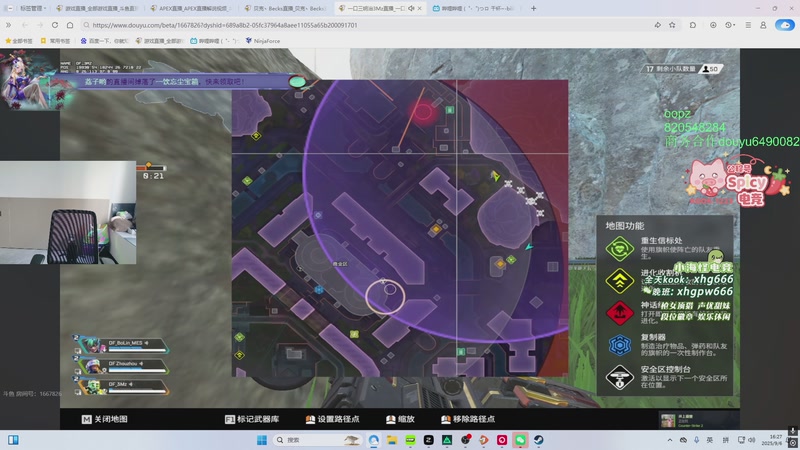Screen dimensions: 800x450
Task: Open the 百度一下 bookmark
Action: click(x=105, y=41)
